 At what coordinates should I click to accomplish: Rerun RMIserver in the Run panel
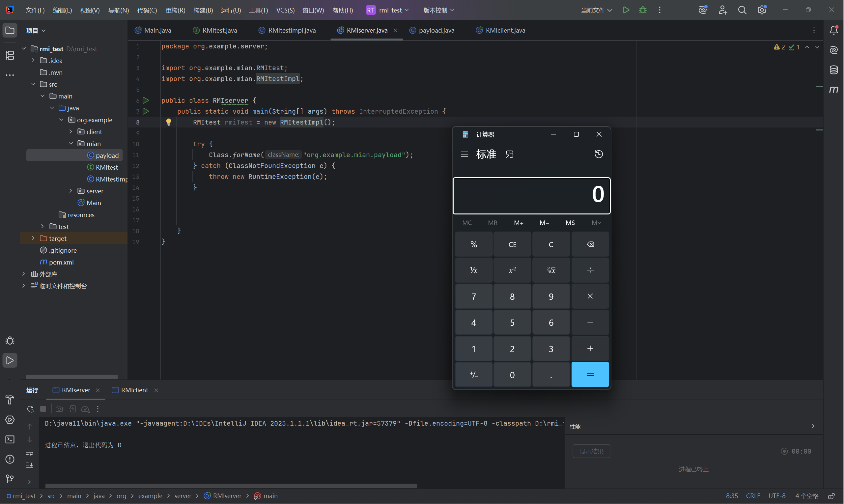point(31,409)
